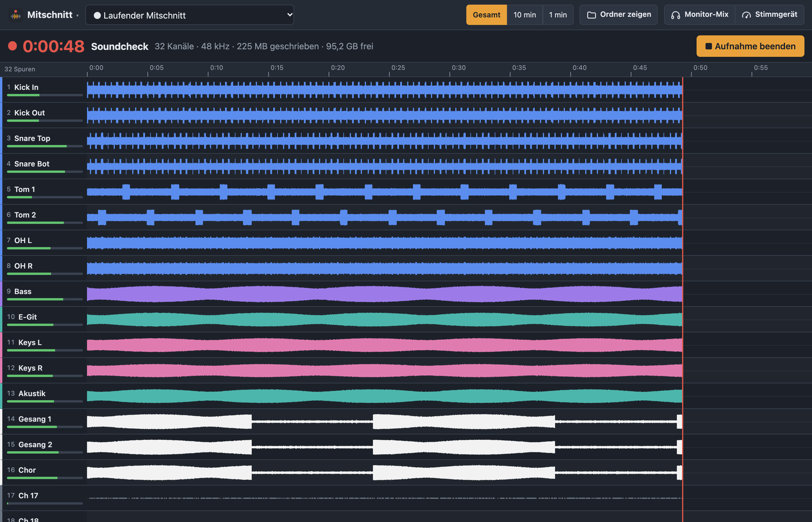Click the Monitor-Mix button
Screen dimensions: 812x522
coord(699,15)
